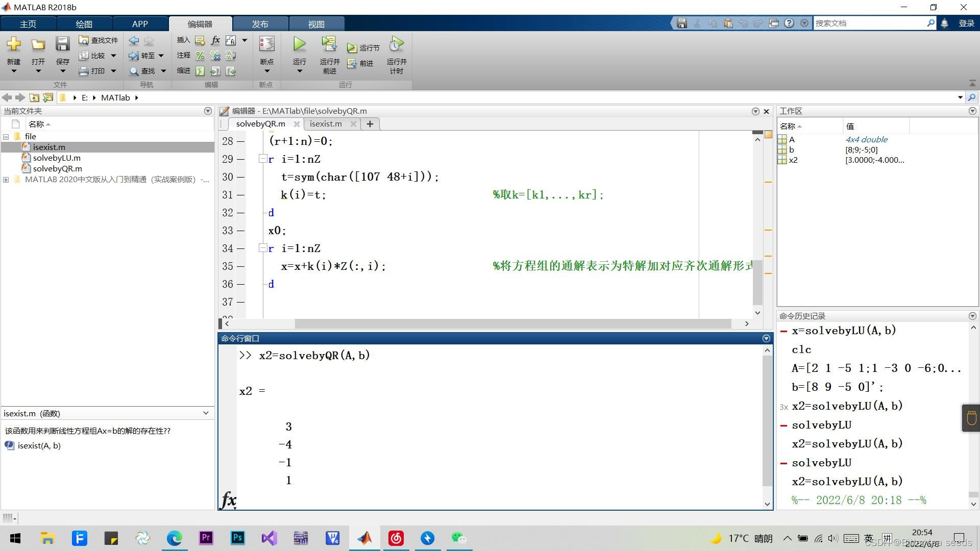Click browse for folder icon in address bar

click(48, 97)
